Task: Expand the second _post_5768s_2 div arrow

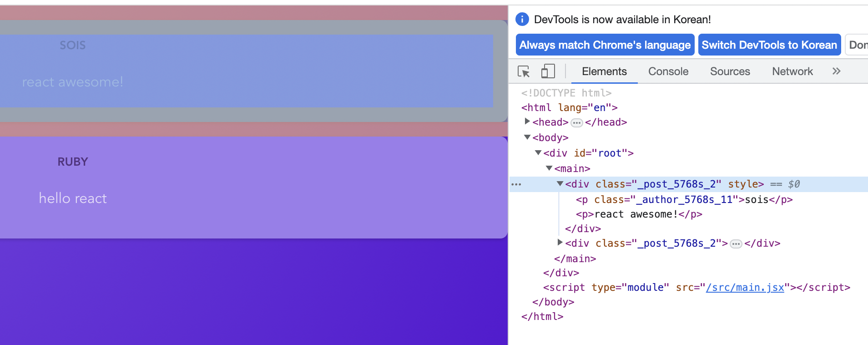Action: (x=560, y=242)
